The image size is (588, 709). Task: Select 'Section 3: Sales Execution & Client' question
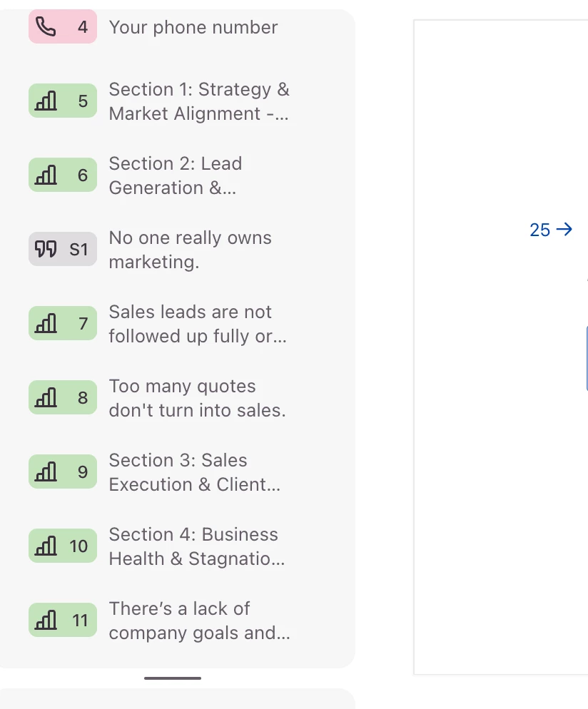pos(195,472)
